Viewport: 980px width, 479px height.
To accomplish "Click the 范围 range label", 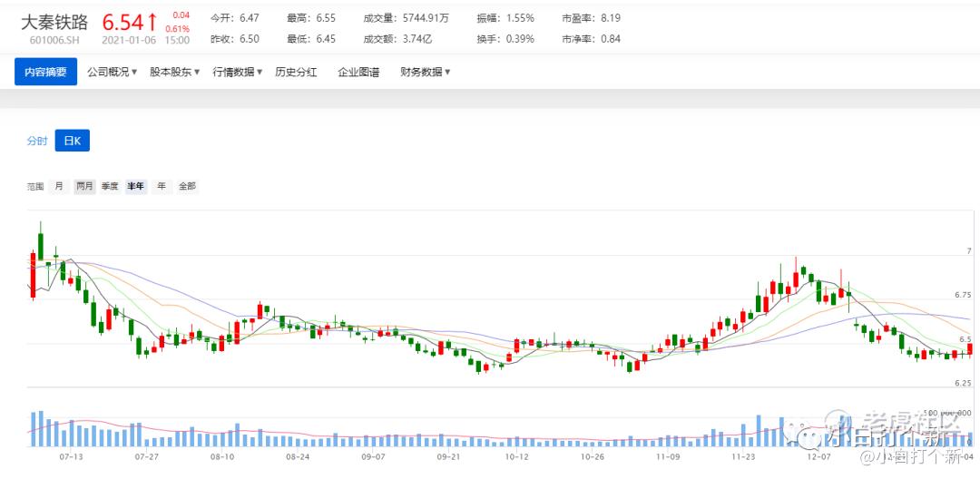I will point(35,186).
